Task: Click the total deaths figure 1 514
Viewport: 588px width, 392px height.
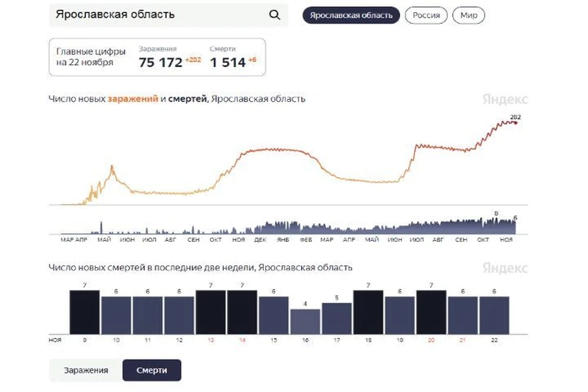Action: (228, 63)
